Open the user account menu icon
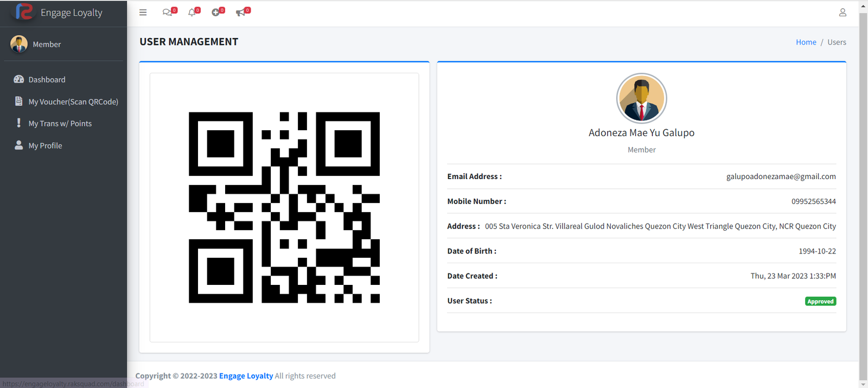The image size is (868, 388). click(x=843, y=12)
